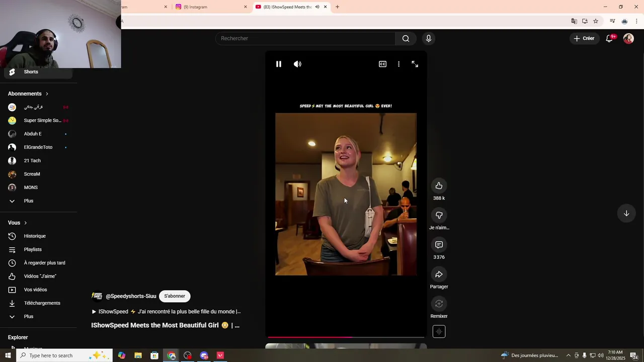
Task: Click in the Rechercher search field
Action: 305,38
